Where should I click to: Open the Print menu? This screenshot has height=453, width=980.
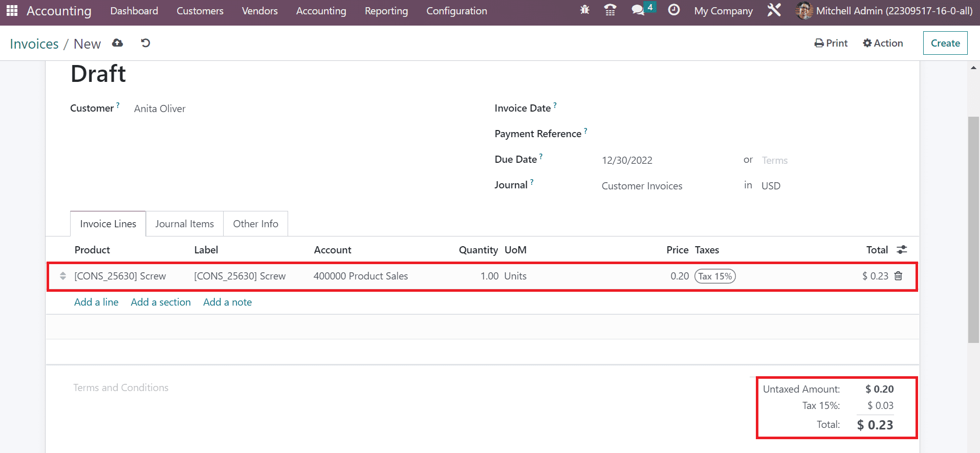point(831,43)
